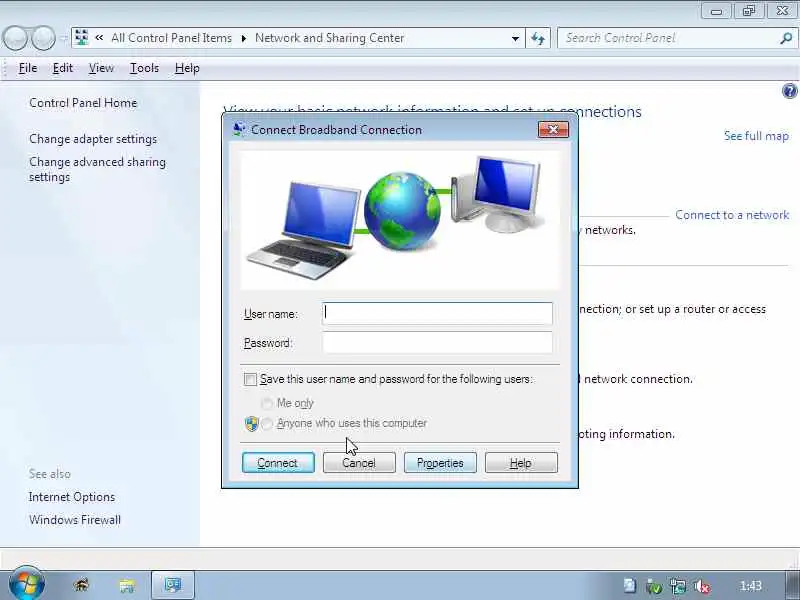Open Change adapter settings

[x=93, y=139]
